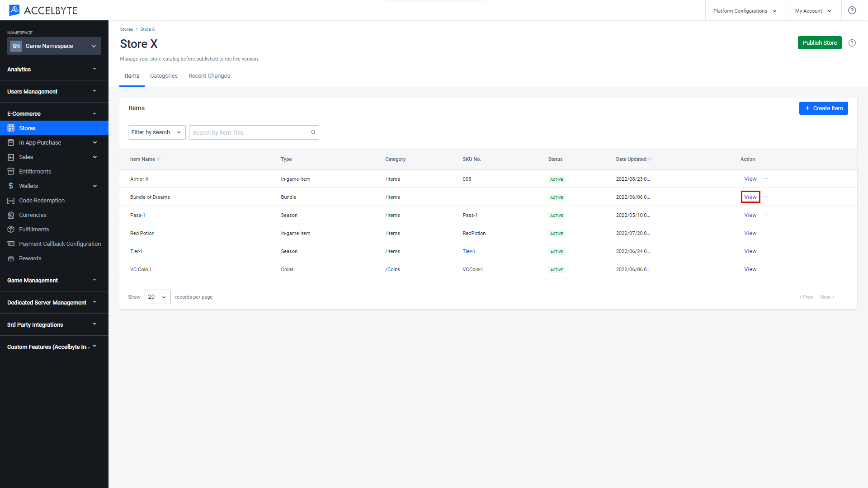Expand In-App Purchase submenu chevron
The width and height of the screenshot is (868, 488).
tap(95, 143)
